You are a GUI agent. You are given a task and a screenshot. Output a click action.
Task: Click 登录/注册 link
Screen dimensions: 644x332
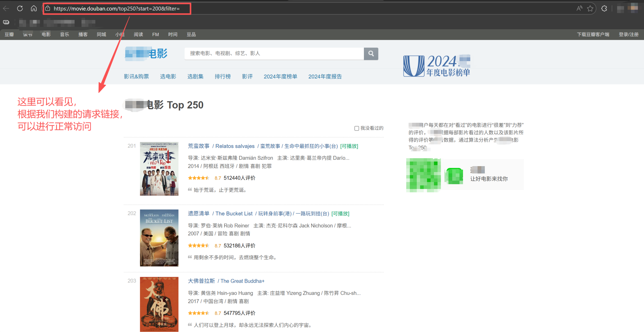click(x=628, y=34)
